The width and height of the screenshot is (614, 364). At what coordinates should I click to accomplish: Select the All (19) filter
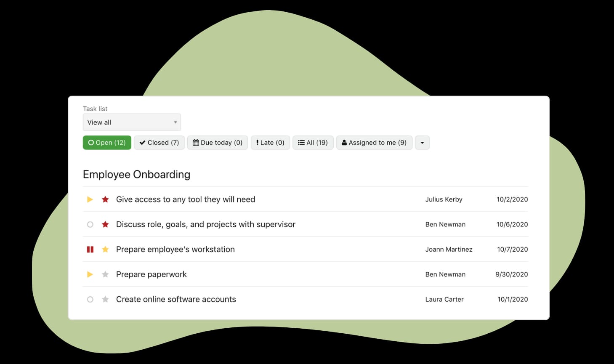(313, 142)
